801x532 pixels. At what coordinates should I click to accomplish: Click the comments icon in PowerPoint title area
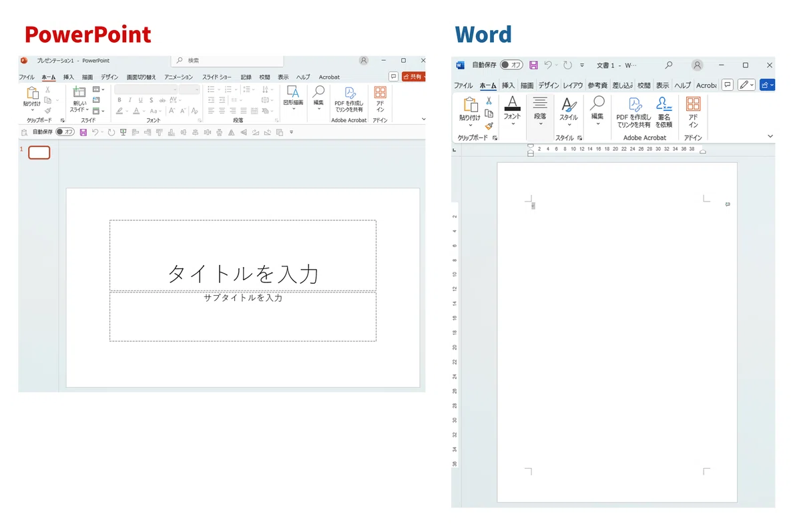coord(393,77)
